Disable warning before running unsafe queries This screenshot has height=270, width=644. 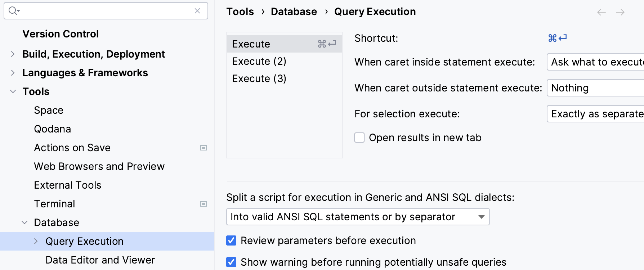pyautogui.click(x=231, y=262)
